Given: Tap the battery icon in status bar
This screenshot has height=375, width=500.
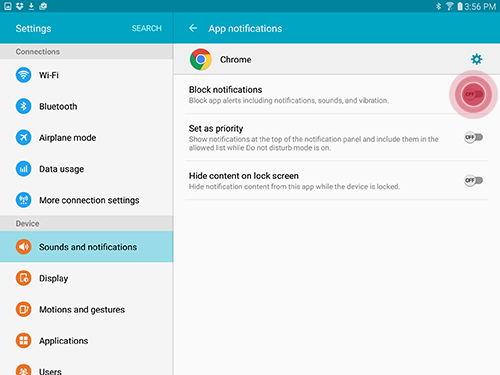Looking at the screenshot, I should (x=460, y=6).
